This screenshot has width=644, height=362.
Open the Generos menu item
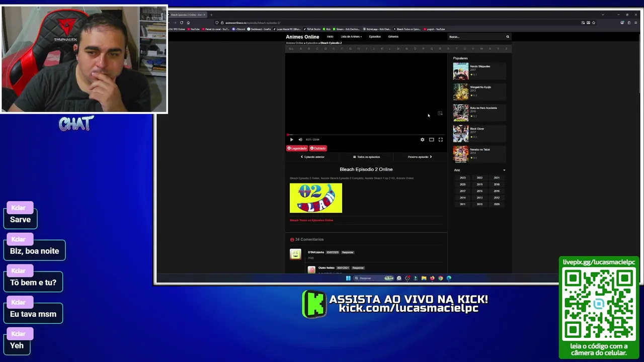coord(393,37)
